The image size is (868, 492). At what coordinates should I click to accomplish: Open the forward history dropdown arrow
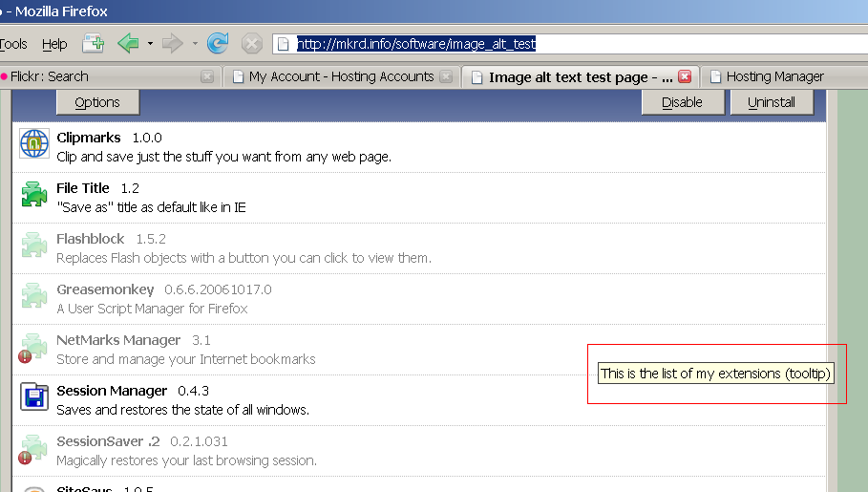coord(195,43)
